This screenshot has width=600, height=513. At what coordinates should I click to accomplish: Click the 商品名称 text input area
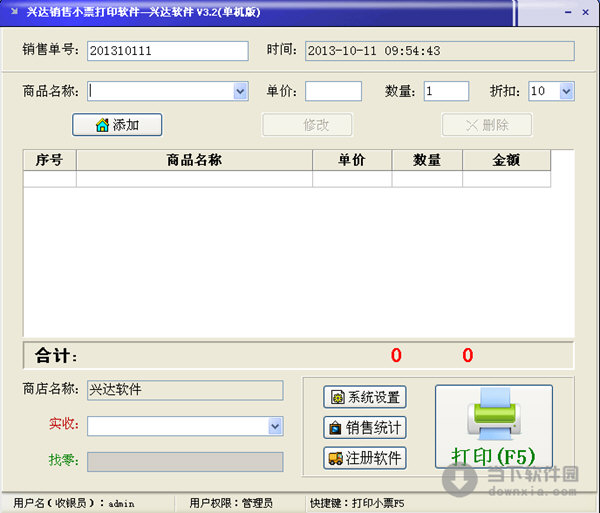[x=160, y=91]
